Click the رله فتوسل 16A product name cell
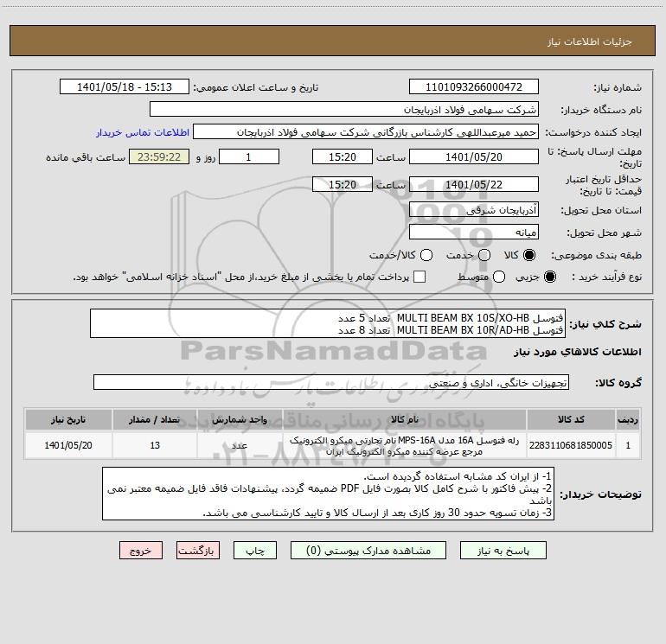Viewport: 666px width, 644px height. coord(405,445)
